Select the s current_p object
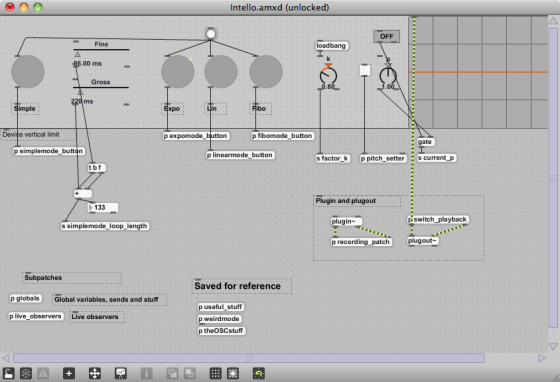 coord(436,158)
